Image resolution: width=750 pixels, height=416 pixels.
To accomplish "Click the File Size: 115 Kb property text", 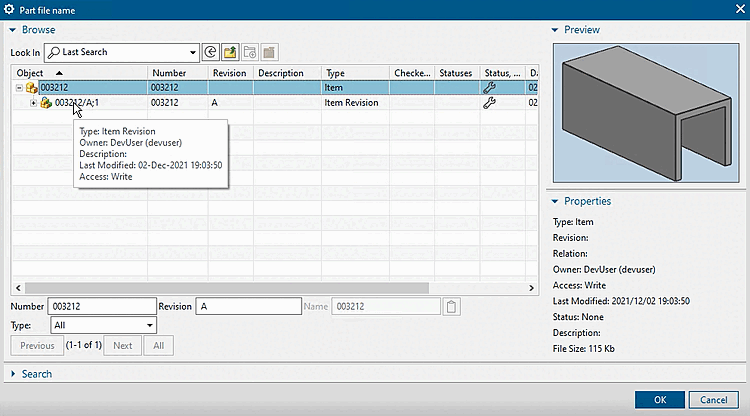I will pos(584,349).
